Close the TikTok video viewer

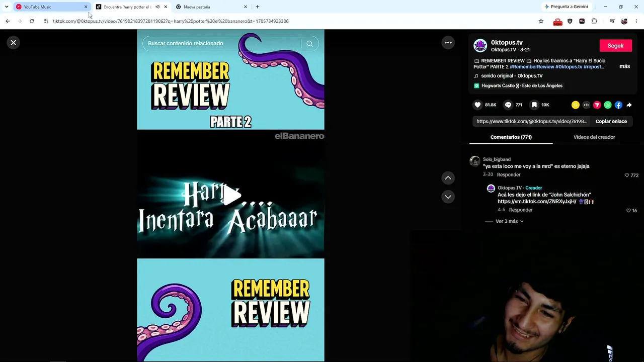[14, 43]
